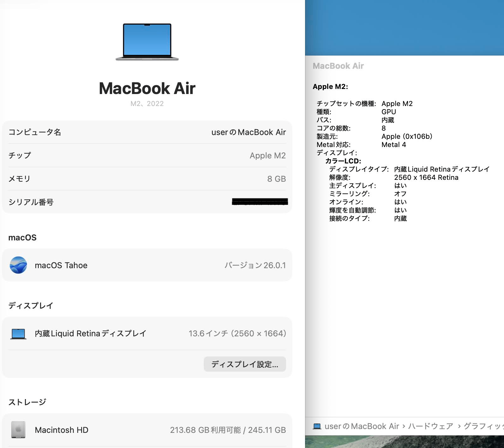The width and height of the screenshot is (504, 448).
Task: Click the redacted serial number value
Action: [x=260, y=202]
